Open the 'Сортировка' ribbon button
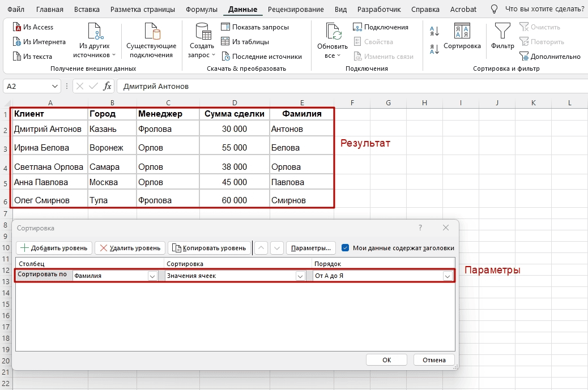588x390 pixels. (462, 36)
